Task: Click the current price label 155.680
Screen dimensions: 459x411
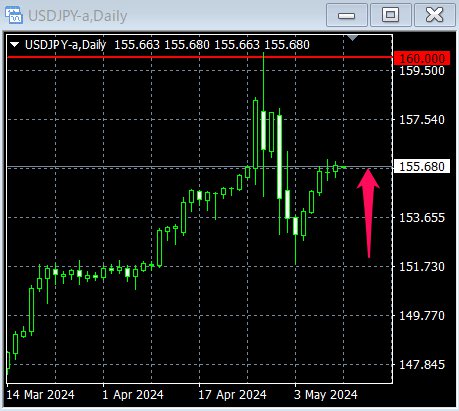Action: point(422,166)
